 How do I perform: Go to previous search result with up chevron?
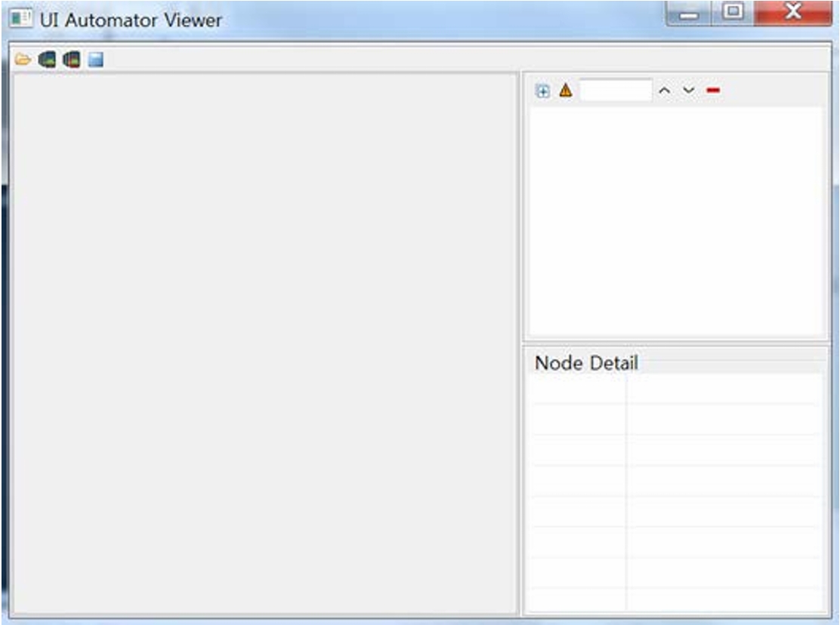[665, 91]
